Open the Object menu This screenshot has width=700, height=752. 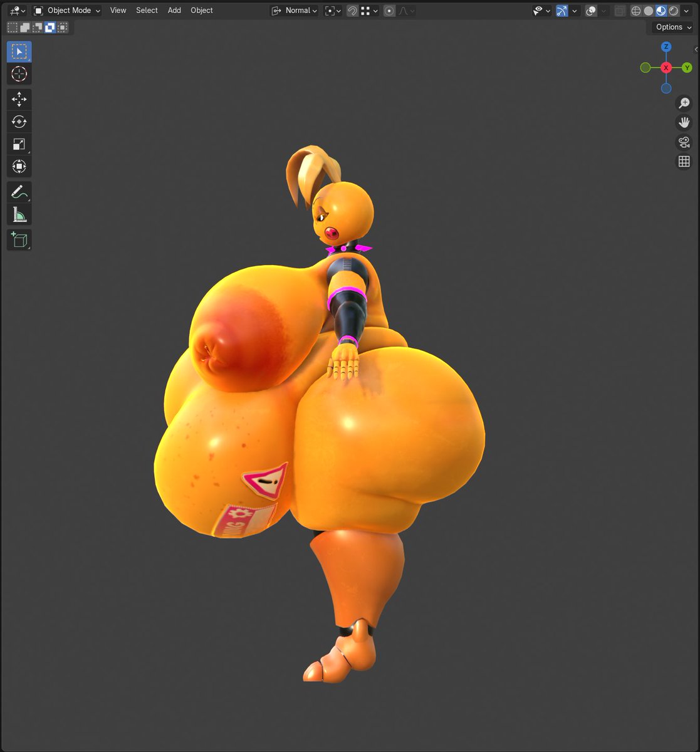pos(202,11)
